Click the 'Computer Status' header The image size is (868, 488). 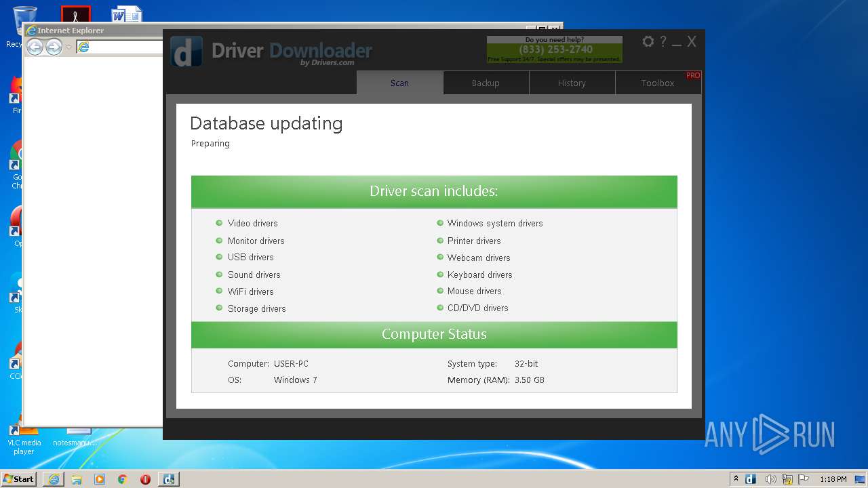[434, 334]
